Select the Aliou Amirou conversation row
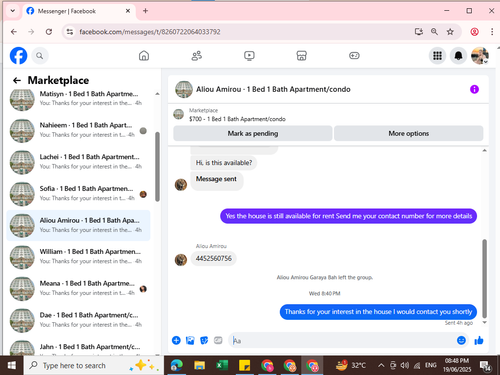 tap(78, 225)
